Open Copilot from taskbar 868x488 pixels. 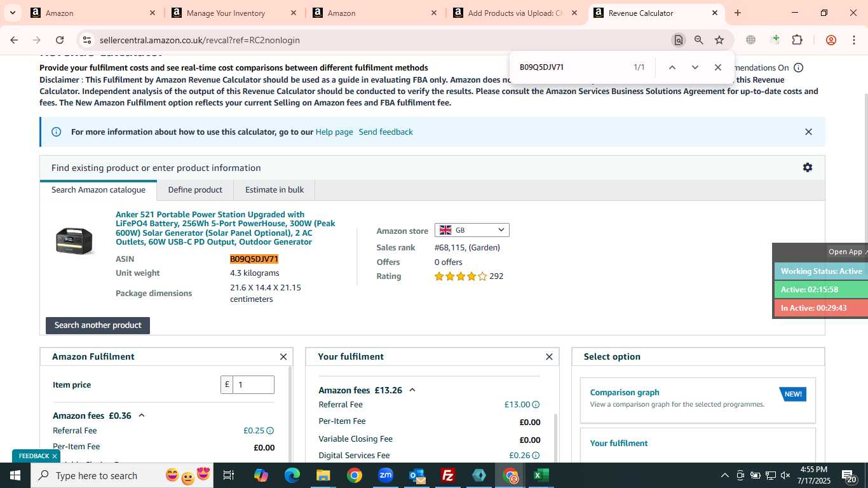(261, 475)
